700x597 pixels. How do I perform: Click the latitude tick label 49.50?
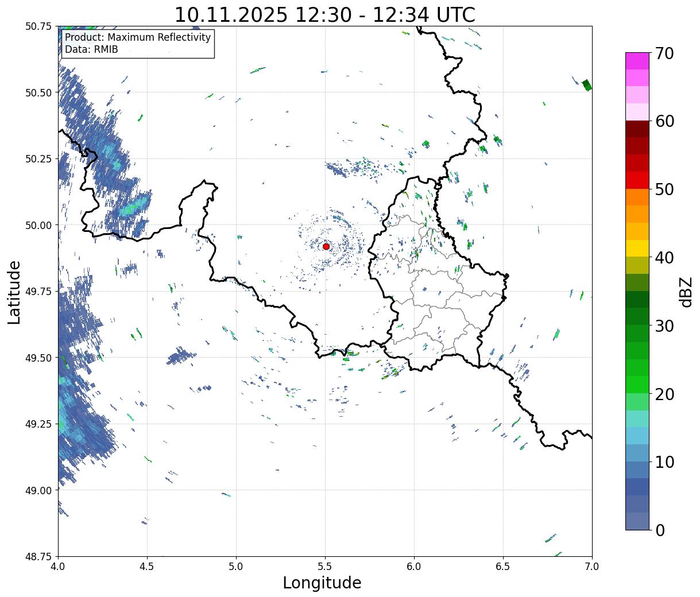(x=39, y=358)
